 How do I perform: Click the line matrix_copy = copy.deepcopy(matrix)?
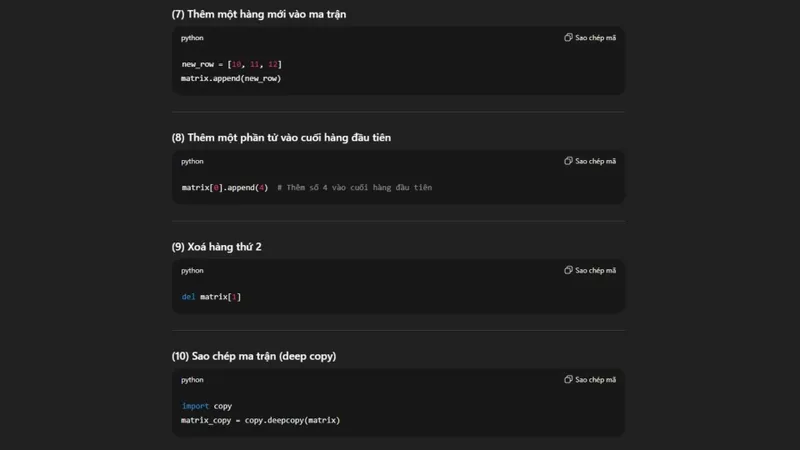pyautogui.click(x=260, y=420)
